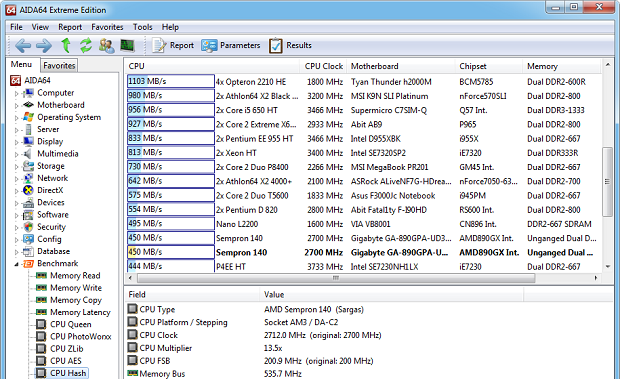Screen dimensions: 620x379
Task: Select the Security shield icon
Action: [x=28, y=227]
